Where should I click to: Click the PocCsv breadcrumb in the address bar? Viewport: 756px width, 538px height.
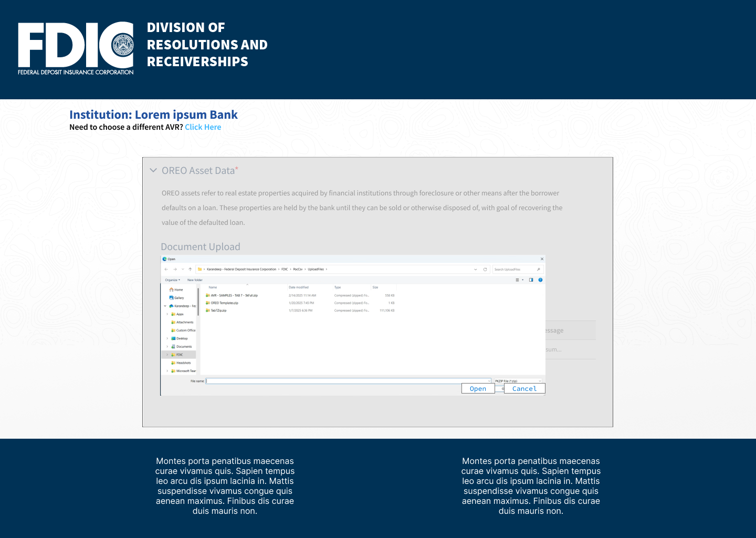[298, 269]
